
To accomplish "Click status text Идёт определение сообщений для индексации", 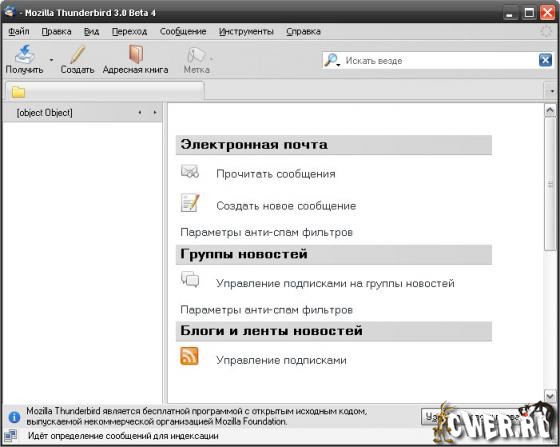I will pos(123,436).
